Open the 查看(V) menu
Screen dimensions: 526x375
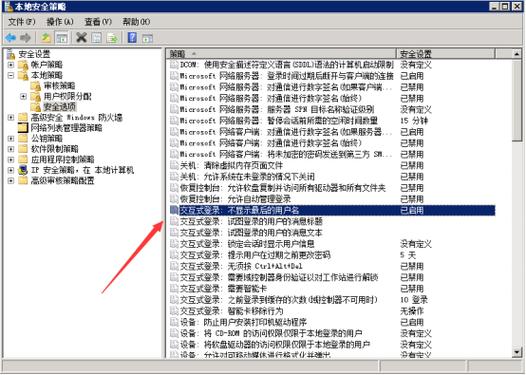98,22
